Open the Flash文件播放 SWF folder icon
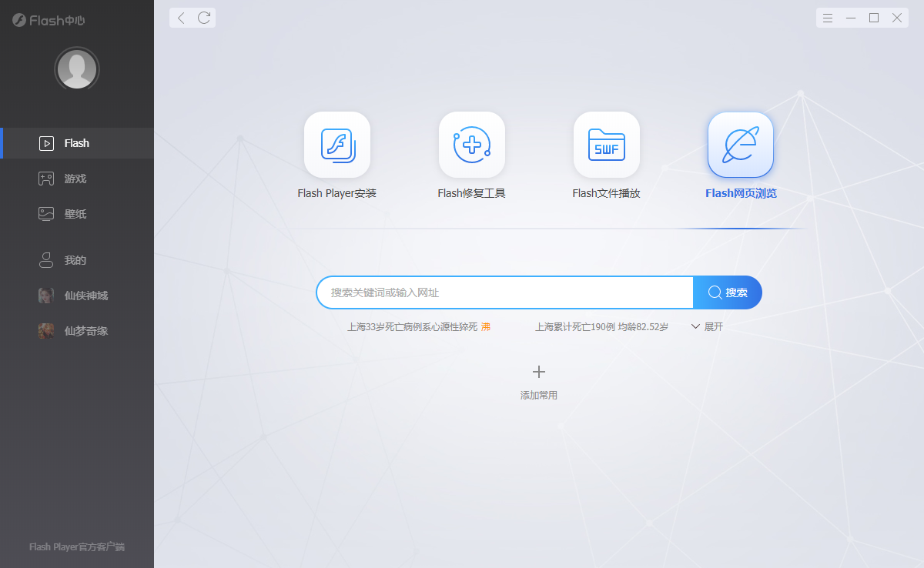 606,145
